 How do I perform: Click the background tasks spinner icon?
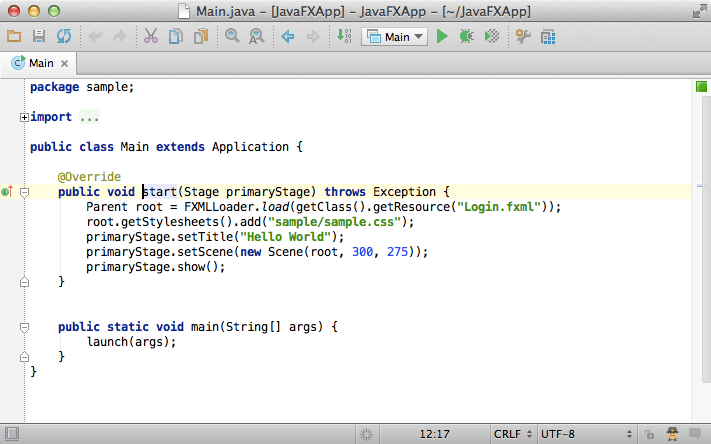pos(366,434)
